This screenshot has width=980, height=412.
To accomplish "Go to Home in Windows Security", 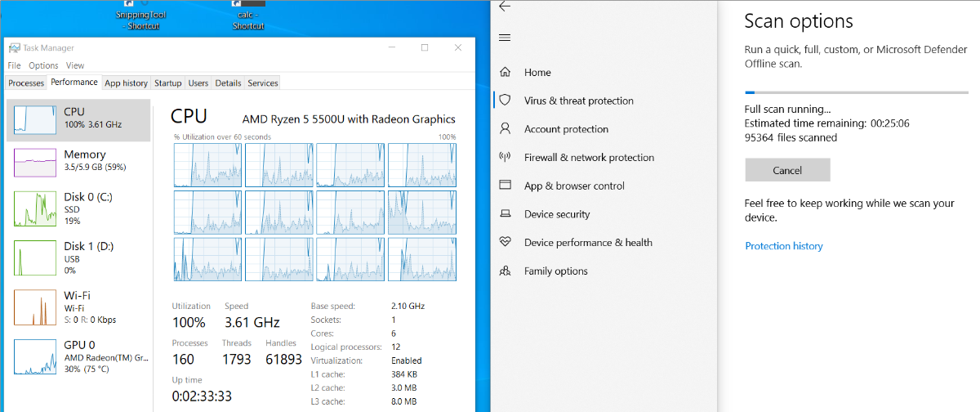I will pos(537,72).
